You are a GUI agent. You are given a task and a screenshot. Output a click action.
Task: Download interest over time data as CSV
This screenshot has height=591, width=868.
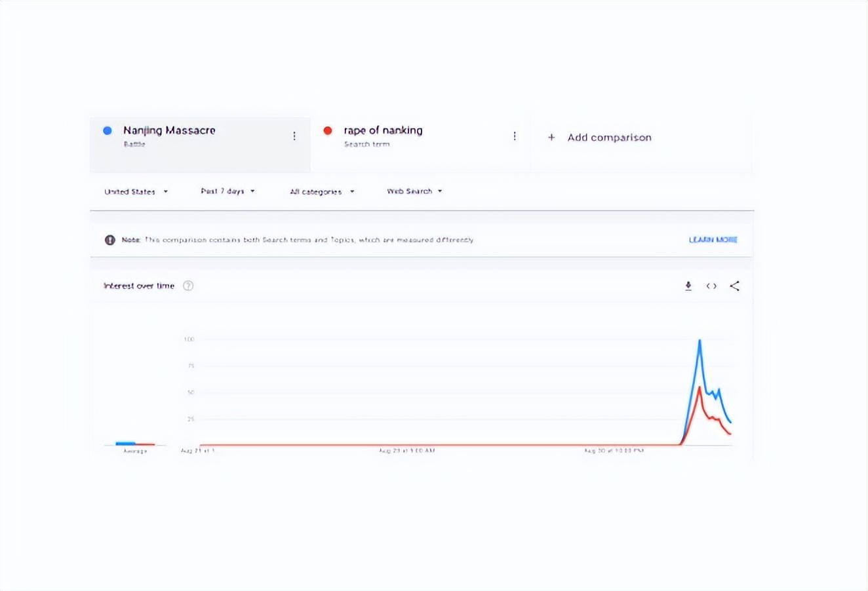[688, 286]
